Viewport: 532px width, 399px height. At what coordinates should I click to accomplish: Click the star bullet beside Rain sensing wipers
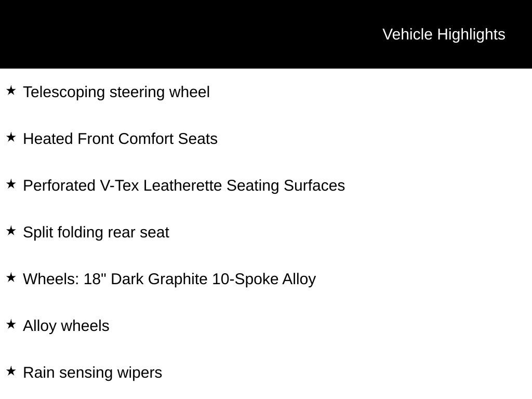coord(11,371)
